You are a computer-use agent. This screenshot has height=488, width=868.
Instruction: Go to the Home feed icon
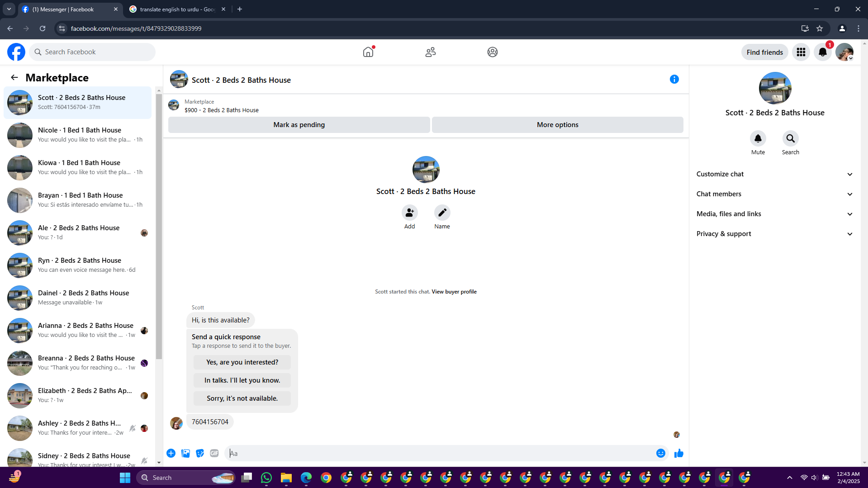point(368,52)
